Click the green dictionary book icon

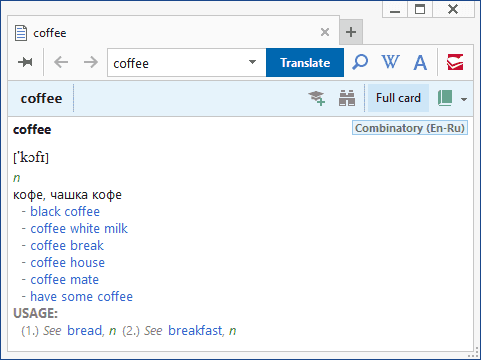point(445,98)
